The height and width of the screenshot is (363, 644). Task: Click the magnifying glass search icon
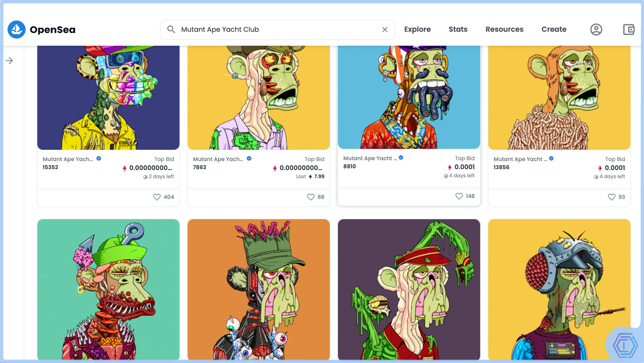171,30
